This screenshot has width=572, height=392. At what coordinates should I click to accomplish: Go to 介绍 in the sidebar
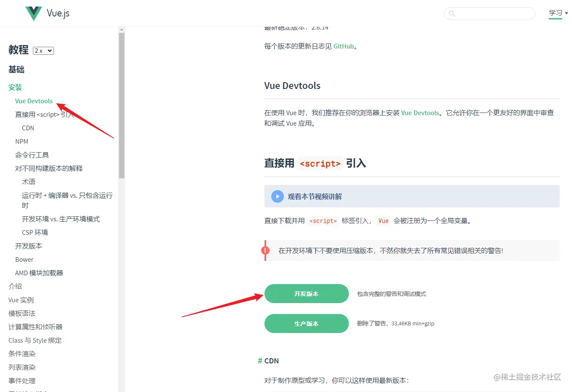[15, 287]
